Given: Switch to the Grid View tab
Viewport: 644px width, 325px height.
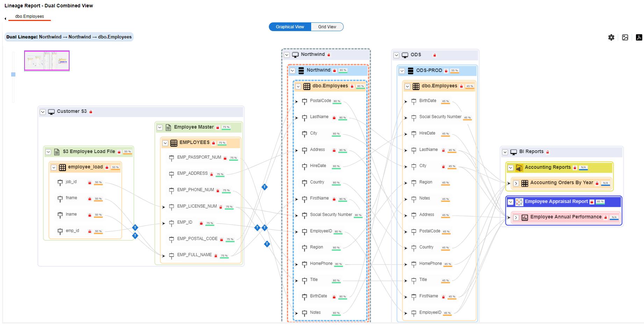Looking at the screenshot, I should [327, 27].
